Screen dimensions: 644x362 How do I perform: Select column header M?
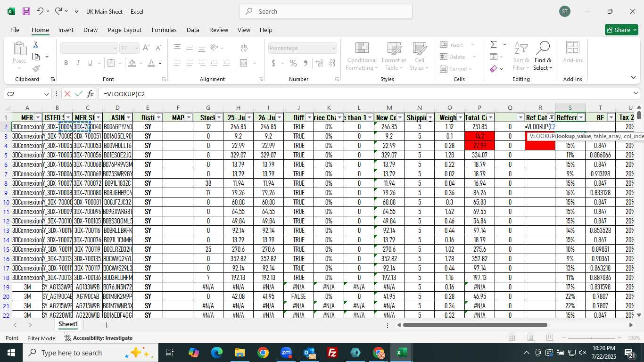pos(389,108)
